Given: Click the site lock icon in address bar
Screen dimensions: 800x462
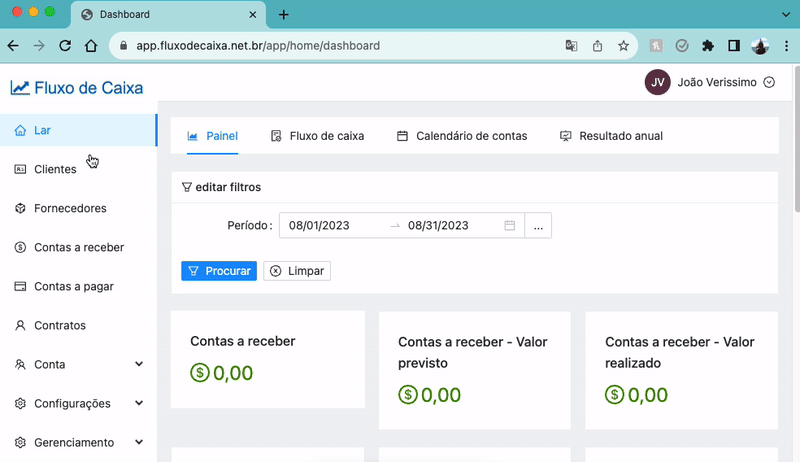Looking at the screenshot, I should point(123,46).
